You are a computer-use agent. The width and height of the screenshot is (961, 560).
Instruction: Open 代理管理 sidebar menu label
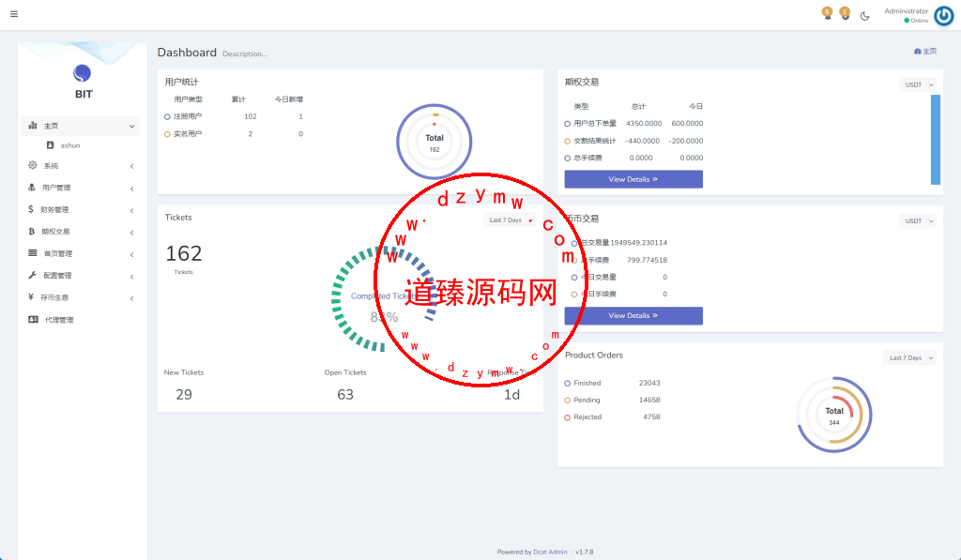59,320
